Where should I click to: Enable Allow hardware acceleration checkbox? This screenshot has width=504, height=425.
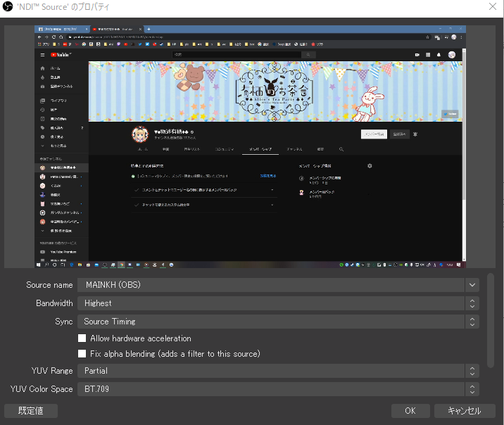pos(82,338)
